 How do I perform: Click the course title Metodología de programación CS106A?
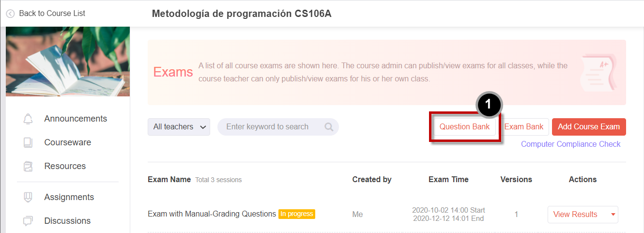pyautogui.click(x=242, y=14)
